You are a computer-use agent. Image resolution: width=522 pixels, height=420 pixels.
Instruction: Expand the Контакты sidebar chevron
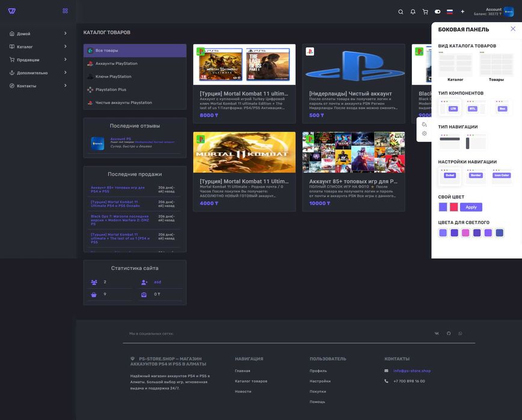[x=65, y=85]
